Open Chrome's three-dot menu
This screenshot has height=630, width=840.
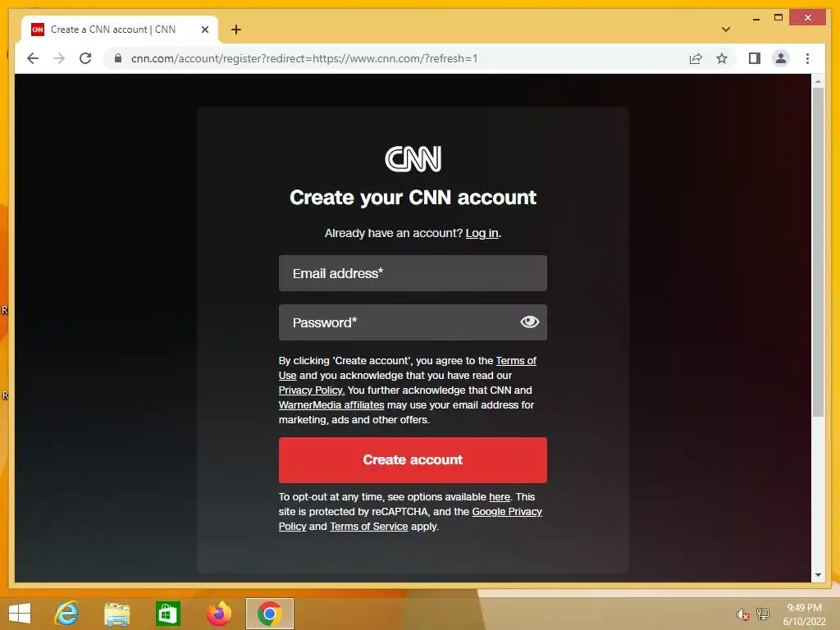click(807, 58)
